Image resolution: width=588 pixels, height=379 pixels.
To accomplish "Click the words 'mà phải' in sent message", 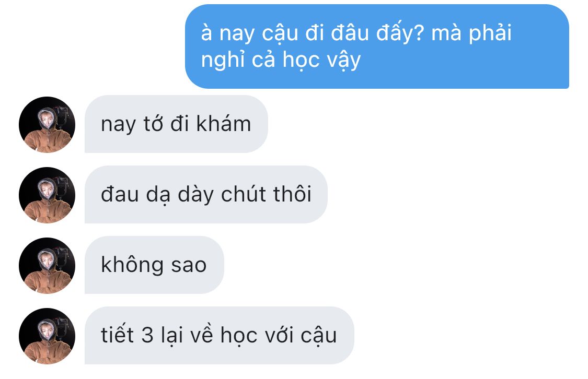I will [x=471, y=33].
